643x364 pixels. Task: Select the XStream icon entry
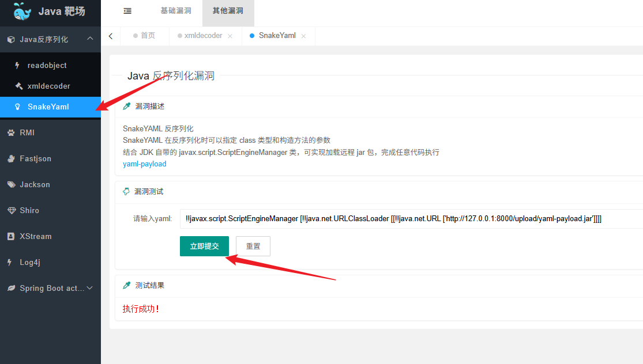11,236
